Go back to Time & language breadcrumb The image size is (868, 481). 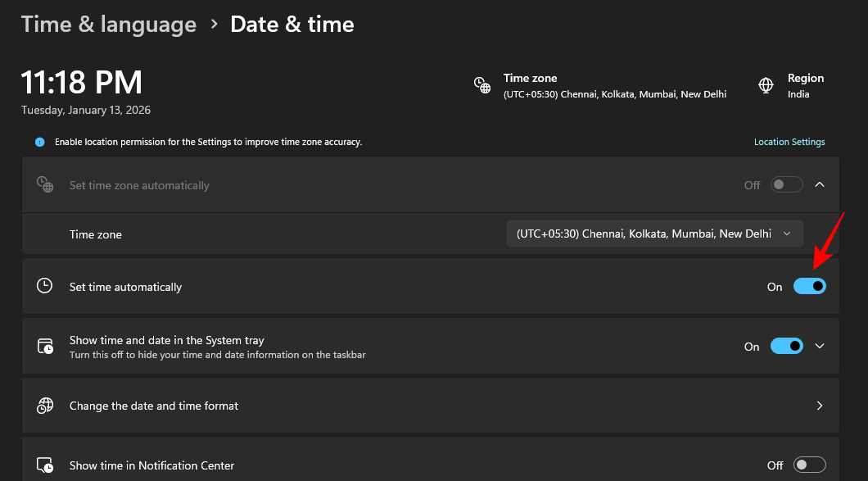109,25
